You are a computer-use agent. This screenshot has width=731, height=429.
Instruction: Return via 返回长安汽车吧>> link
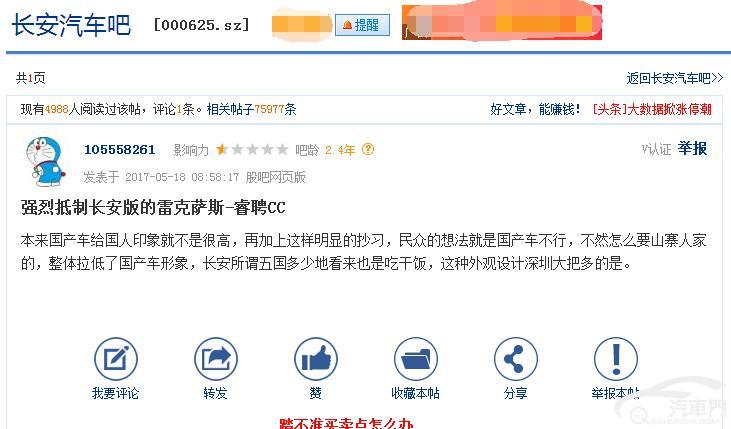click(674, 78)
